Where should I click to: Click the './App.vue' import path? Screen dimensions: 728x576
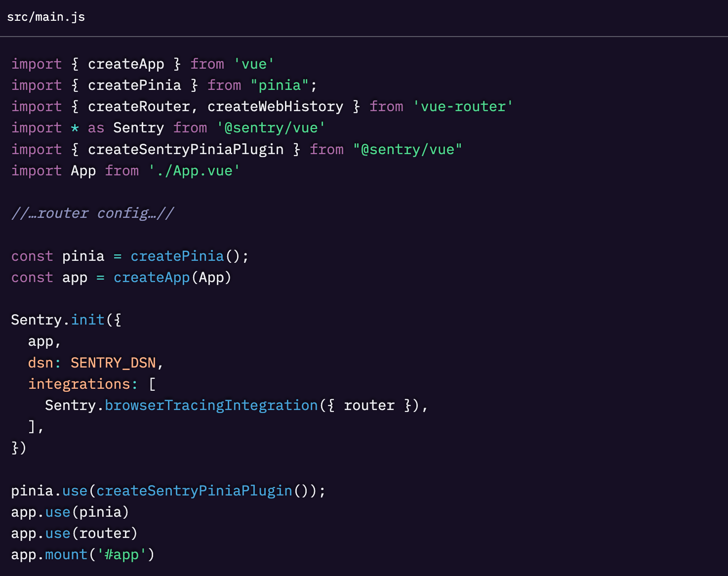[x=194, y=171]
